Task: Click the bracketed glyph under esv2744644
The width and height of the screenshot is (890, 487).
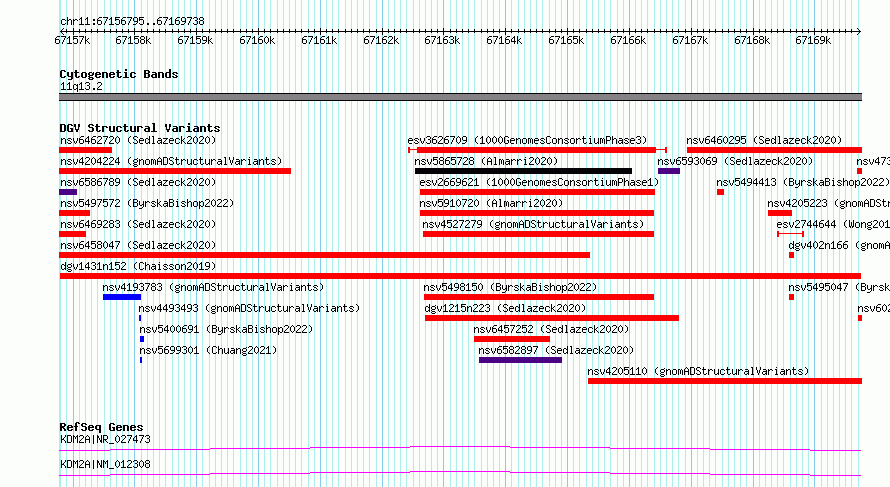Action: pyautogui.click(x=791, y=234)
